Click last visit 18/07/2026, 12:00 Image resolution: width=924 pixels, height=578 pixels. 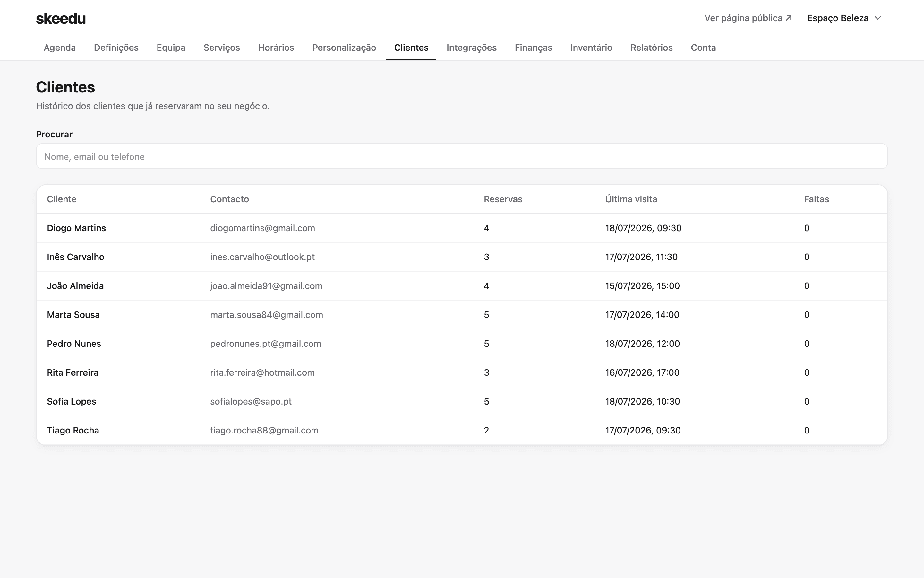pyautogui.click(x=643, y=344)
